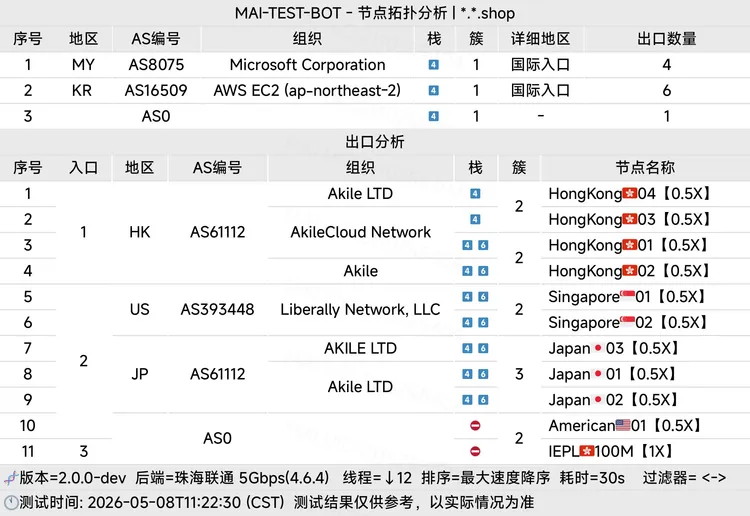Select the AS393448 cell
This screenshot has height=516, width=750.
click(218, 309)
